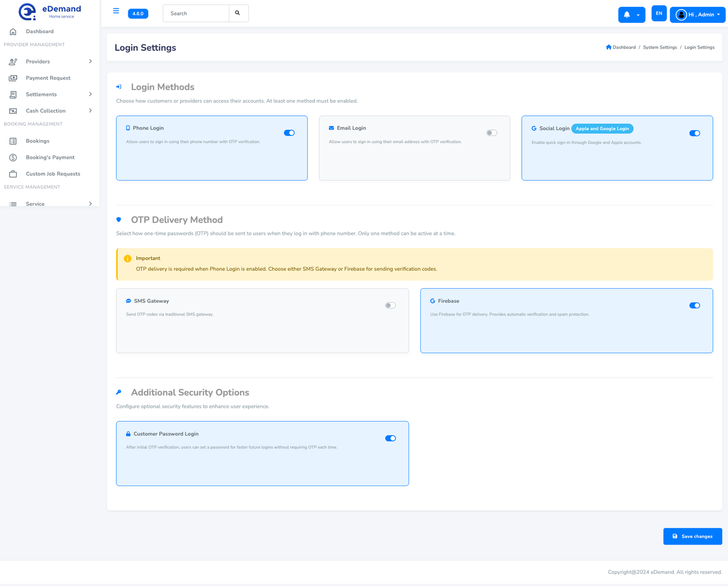This screenshot has width=728, height=586.
Task: Open Bookings from the sidebar
Action: pos(37,141)
